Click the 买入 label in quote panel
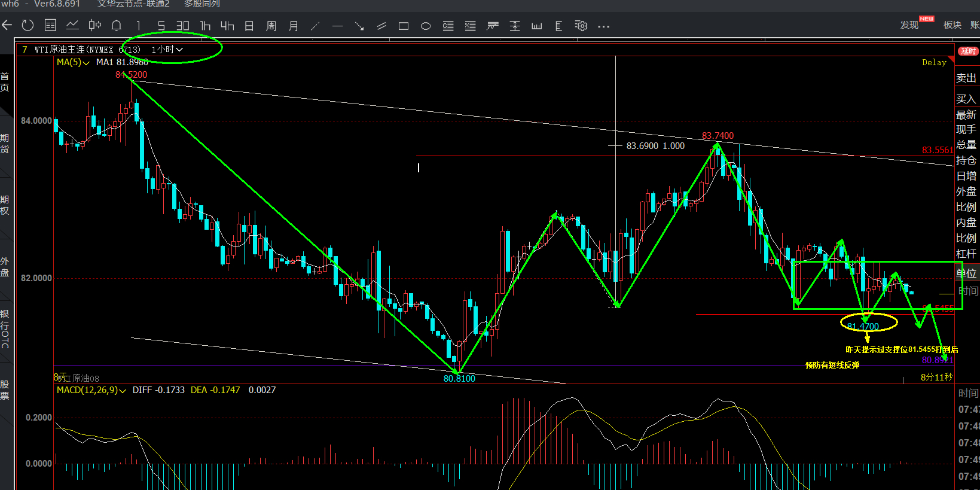Screen dimensions: 980x490 coord(966,99)
